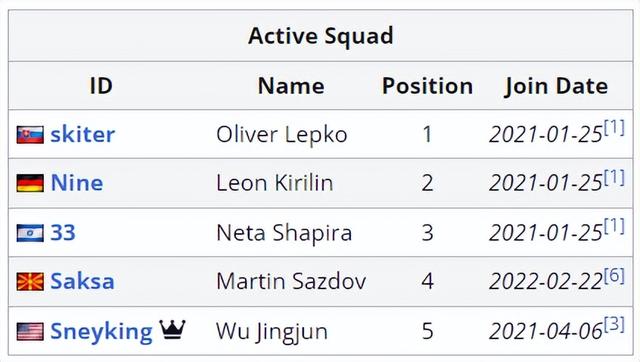Click the Join Date column header
Viewport: 640px width, 362px height.
556,87
